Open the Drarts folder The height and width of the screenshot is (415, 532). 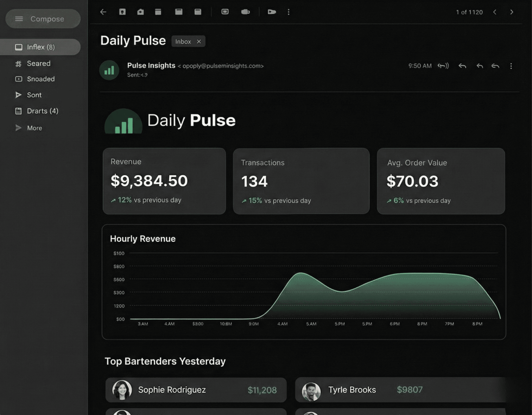coord(42,111)
